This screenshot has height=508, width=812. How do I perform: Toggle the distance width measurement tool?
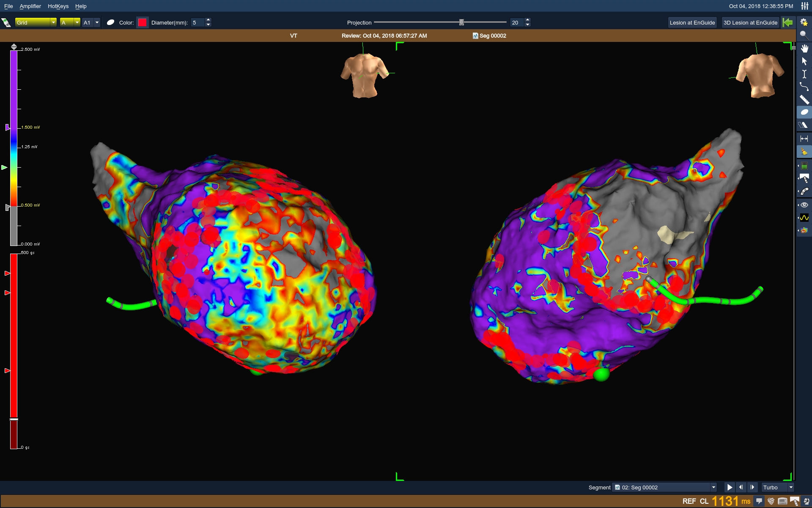[x=804, y=138]
